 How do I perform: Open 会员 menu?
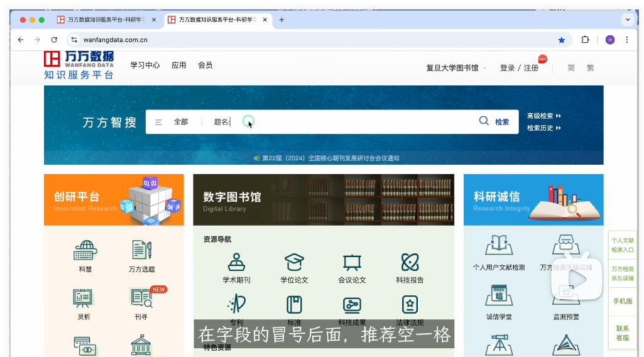(205, 65)
